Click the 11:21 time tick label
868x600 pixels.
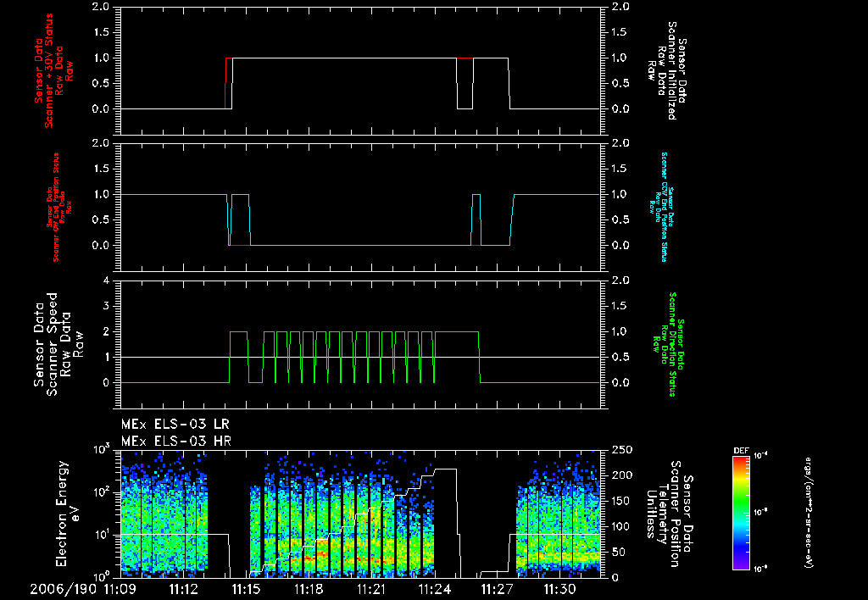pos(371,589)
